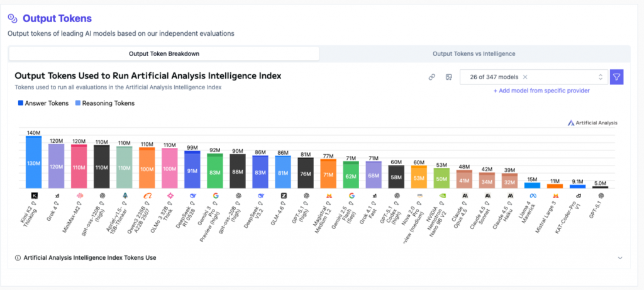Select the Output Token Breakdown tab
Viewport: 644px width, 290px height.
tap(164, 53)
